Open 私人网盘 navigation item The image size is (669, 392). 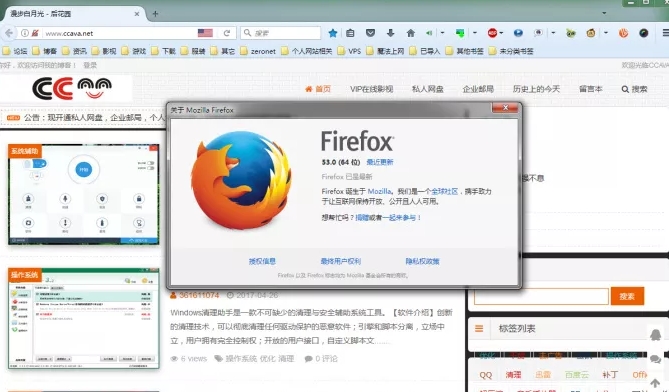pyautogui.click(x=428, y=89)
